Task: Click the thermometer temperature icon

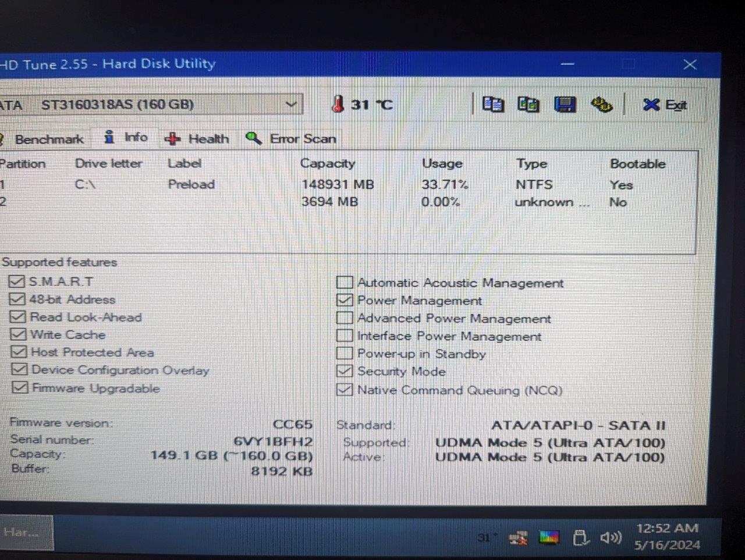Action: (338, 104)
